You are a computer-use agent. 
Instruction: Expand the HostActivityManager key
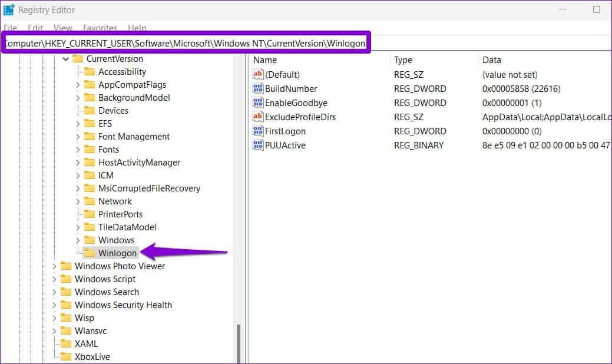(77, 163)
